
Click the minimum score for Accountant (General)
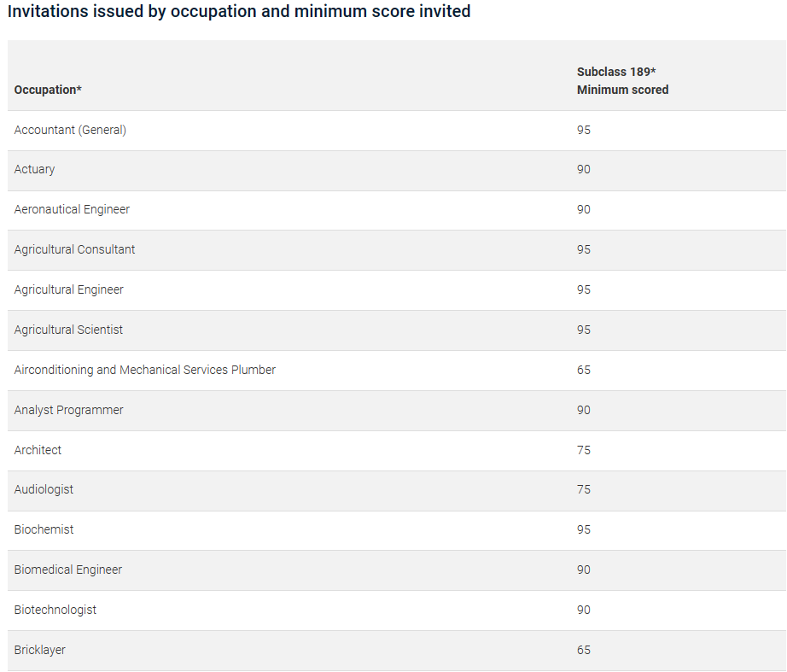pyautogui.click(x=584, y=130)
